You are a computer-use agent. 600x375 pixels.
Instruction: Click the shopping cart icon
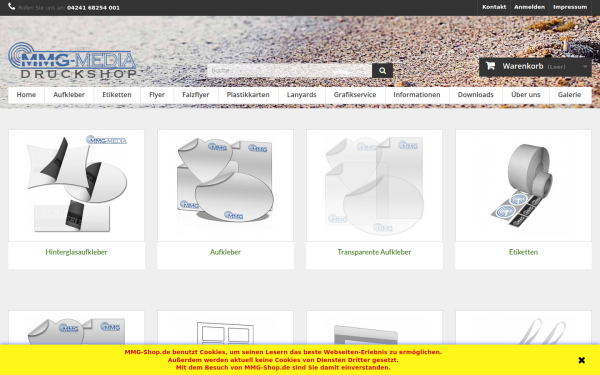(x=490, y=66)
